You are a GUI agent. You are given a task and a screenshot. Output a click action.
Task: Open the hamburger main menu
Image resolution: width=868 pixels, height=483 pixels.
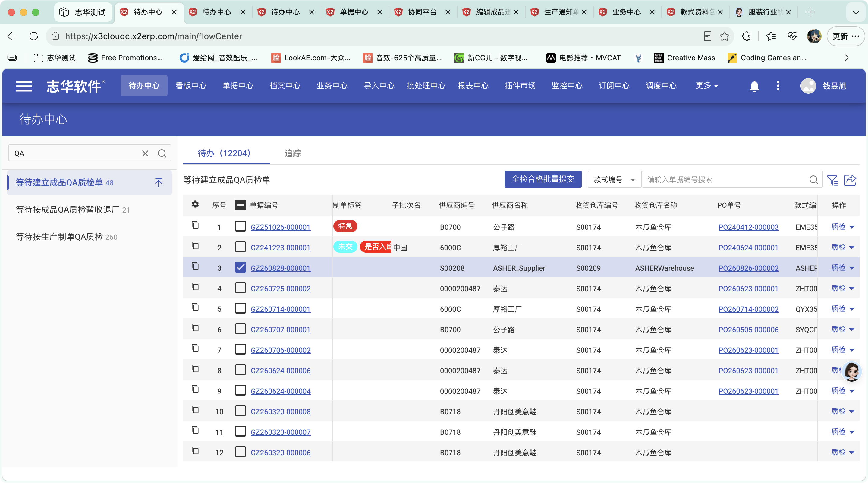point(24,86)
